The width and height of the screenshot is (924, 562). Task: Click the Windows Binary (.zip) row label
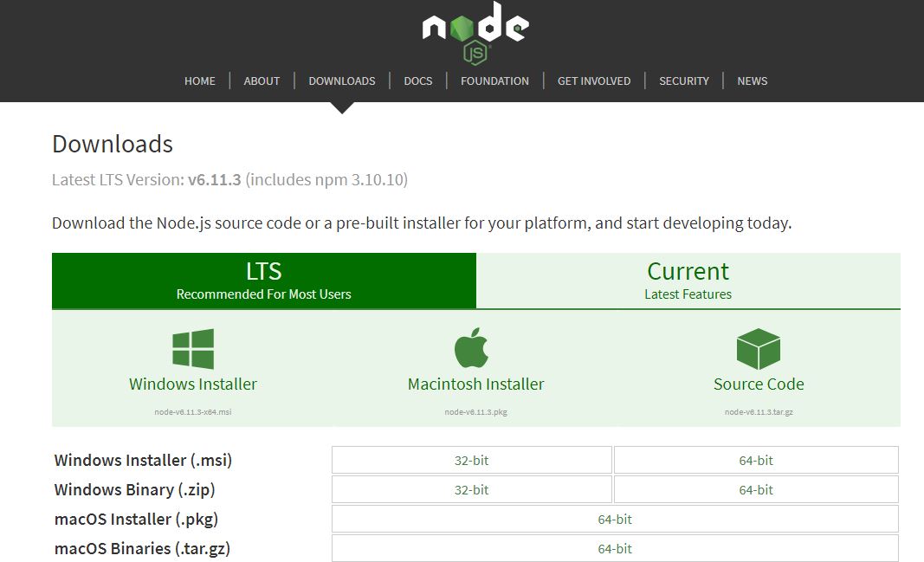pyautogui.click(x=134, y=489)
